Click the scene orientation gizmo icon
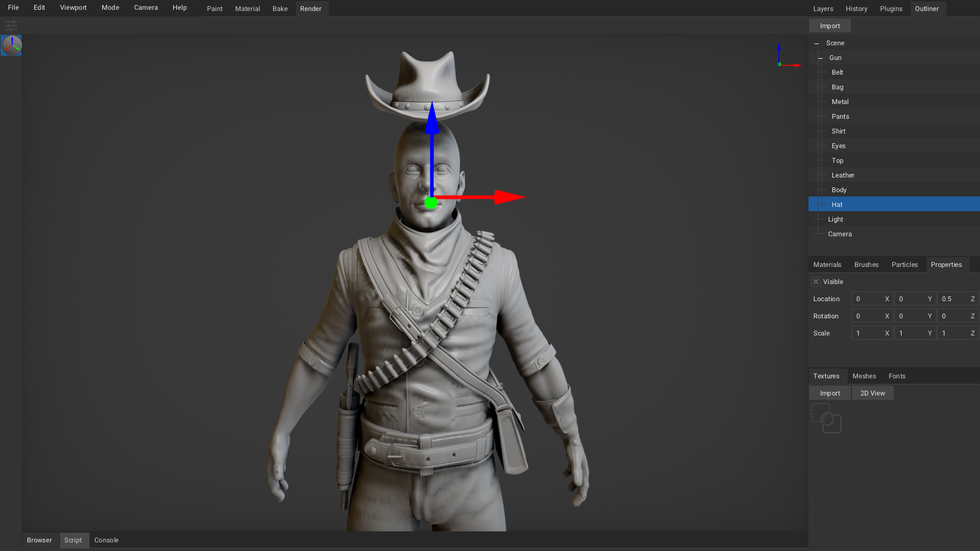 11,45
